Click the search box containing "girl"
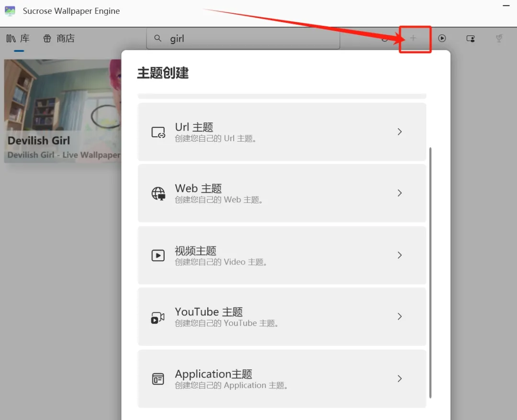The width and height of the screenshot is (517, 420). click(243, 39)
